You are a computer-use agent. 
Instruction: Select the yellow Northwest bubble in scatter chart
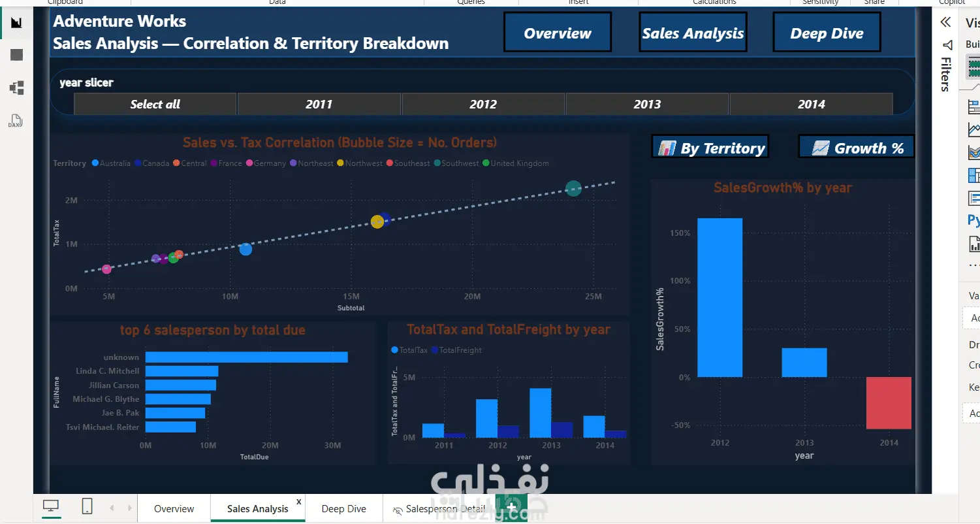(x=377, y=221)
